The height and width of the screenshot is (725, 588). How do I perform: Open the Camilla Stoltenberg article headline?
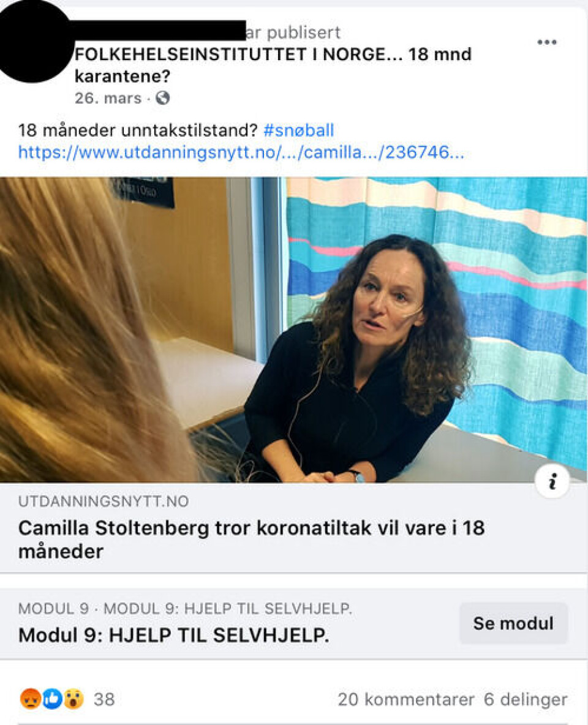[x=251, y=539]
